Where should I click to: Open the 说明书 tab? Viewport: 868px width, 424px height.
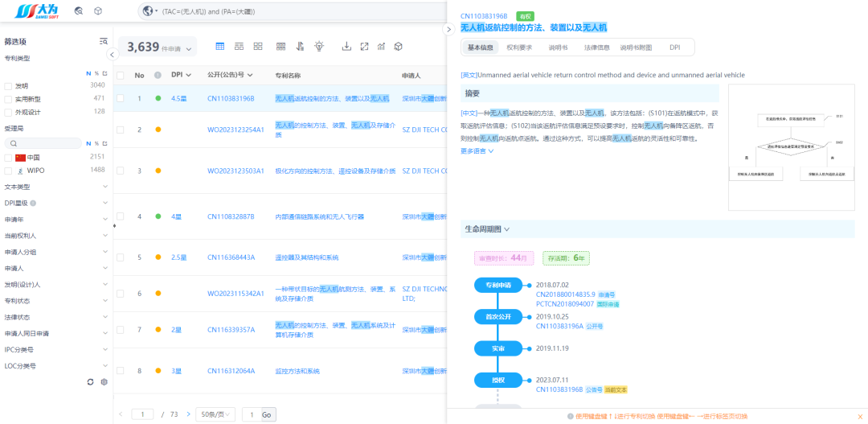click(558, 47)
